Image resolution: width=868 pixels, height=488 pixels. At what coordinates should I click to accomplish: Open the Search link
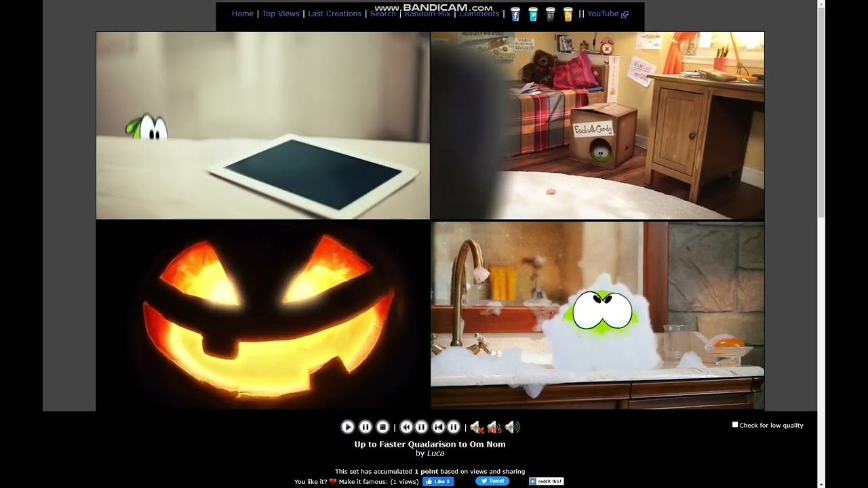click(x=383, y=14)
